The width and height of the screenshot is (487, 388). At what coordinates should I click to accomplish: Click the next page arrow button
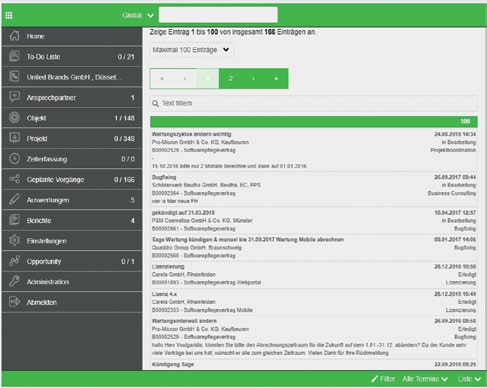pos(253,79)
